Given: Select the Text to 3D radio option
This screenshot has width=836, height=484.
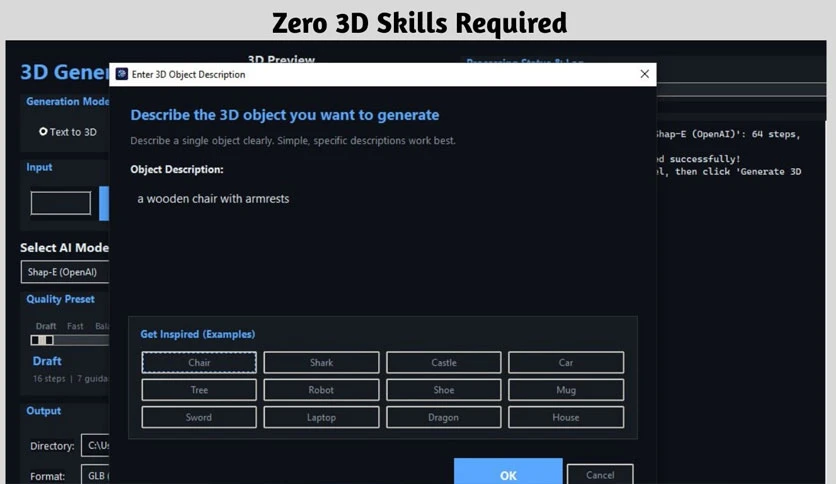Looking at the screenshot, I should [67, 132].
